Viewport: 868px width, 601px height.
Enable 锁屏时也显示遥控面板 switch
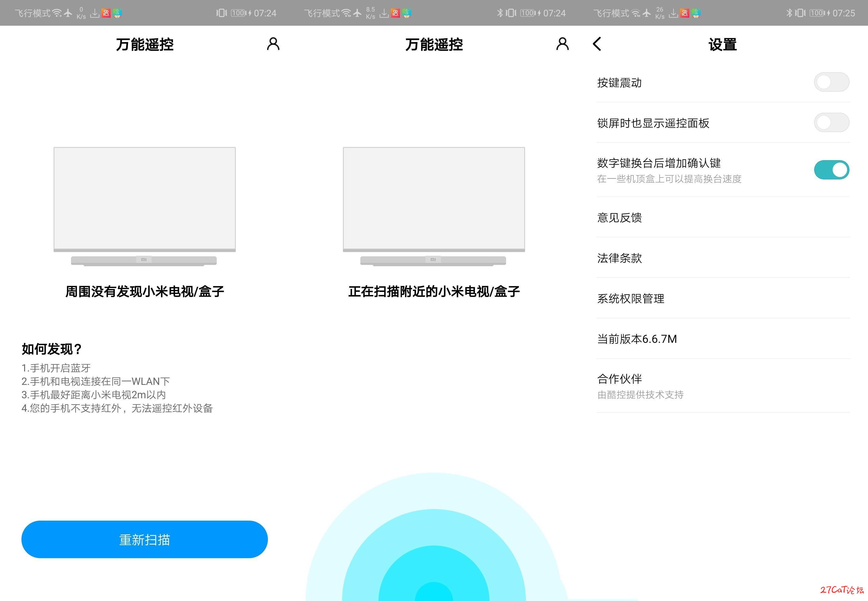tap(831, 122)
